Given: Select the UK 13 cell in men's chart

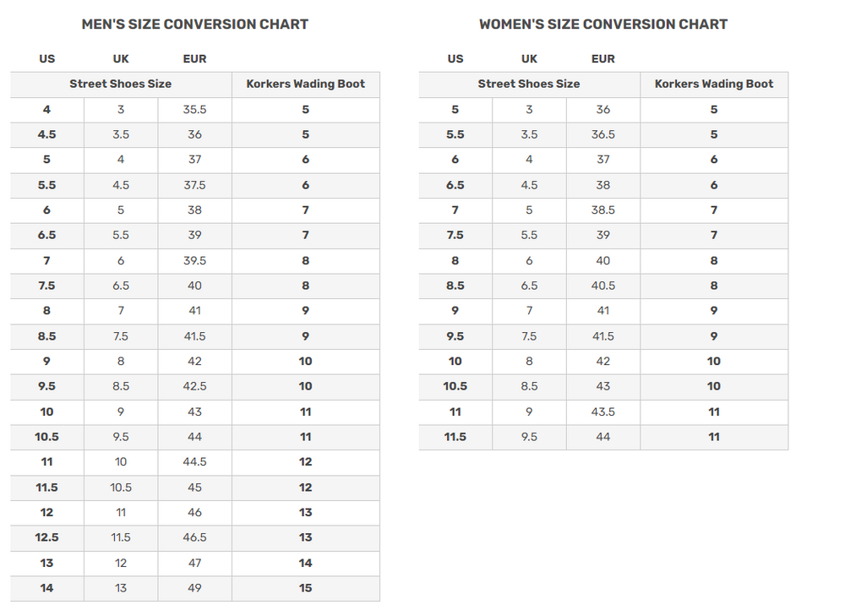Looking at the screenshot, I should 121,588.
